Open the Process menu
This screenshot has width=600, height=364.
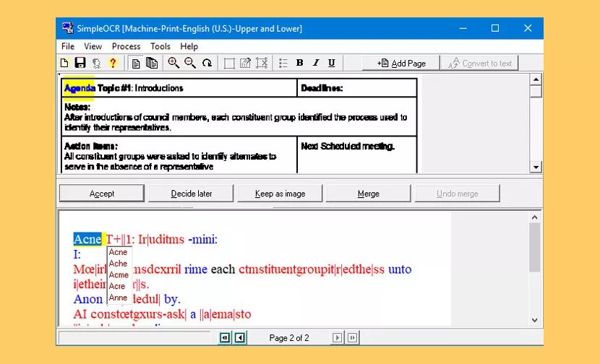(127, 46)
